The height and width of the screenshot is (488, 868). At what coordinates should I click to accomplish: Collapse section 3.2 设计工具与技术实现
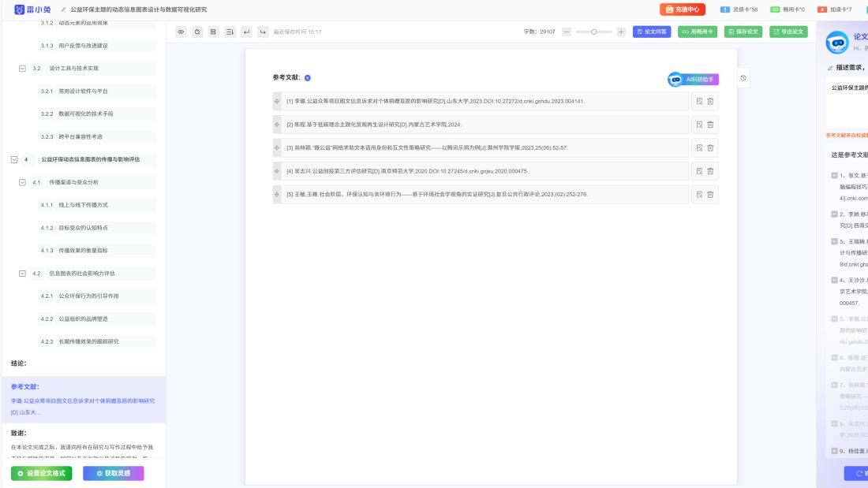(22, 69)
